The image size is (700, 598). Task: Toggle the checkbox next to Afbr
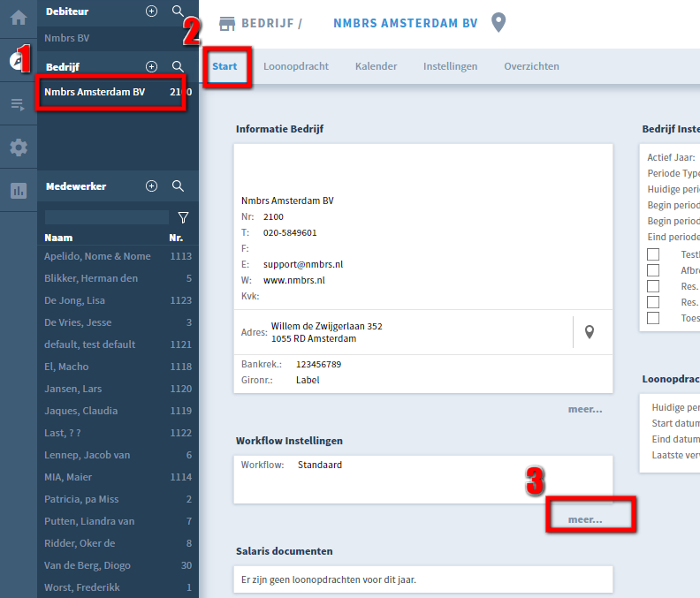click(653, 270)
